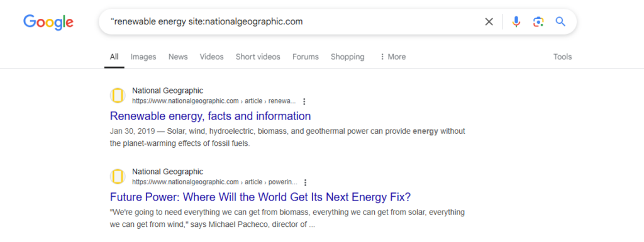The width and height of the screenshot is (644, 242).
Task: Open "Renewable energy, facts and information" link
Action: (x=210, y=116)
